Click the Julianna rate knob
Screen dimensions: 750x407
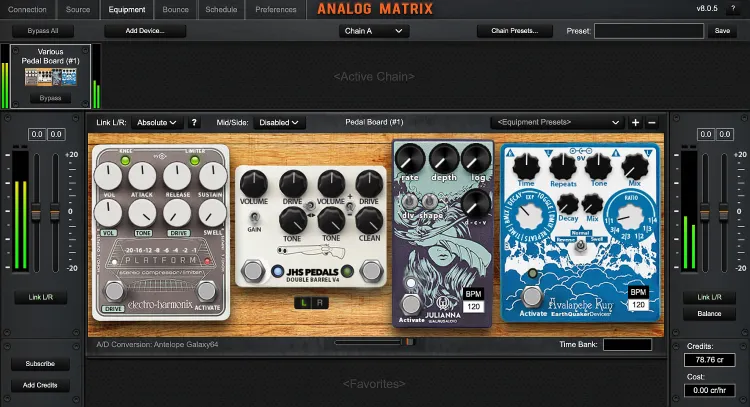410,159
